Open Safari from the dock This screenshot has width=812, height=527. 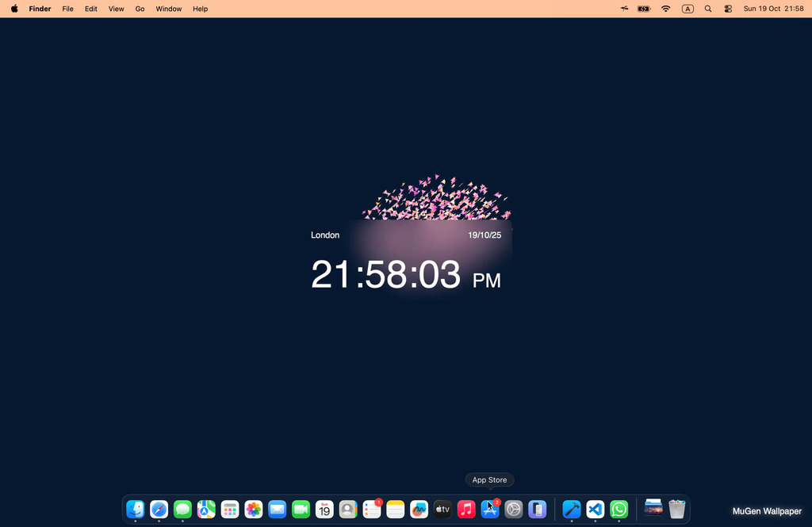[159, 509]
